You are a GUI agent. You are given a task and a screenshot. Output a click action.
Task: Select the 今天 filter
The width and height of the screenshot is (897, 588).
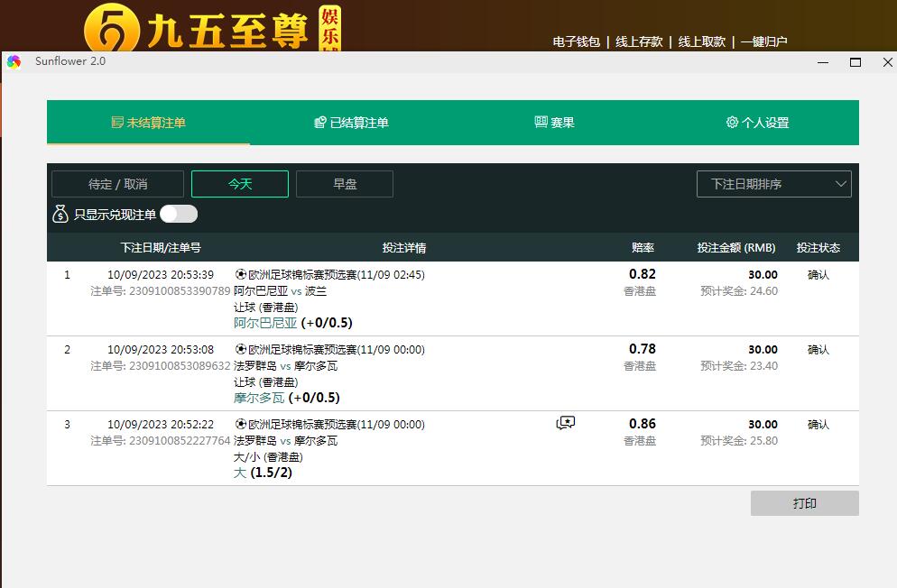(240, 184)
